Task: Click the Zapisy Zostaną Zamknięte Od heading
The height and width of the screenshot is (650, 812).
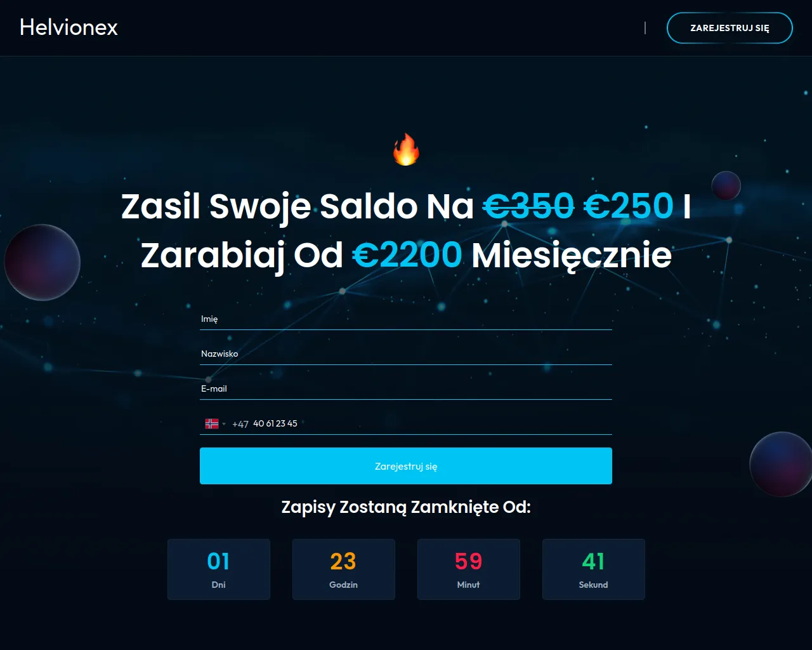Action: click(x=406, y=507)
